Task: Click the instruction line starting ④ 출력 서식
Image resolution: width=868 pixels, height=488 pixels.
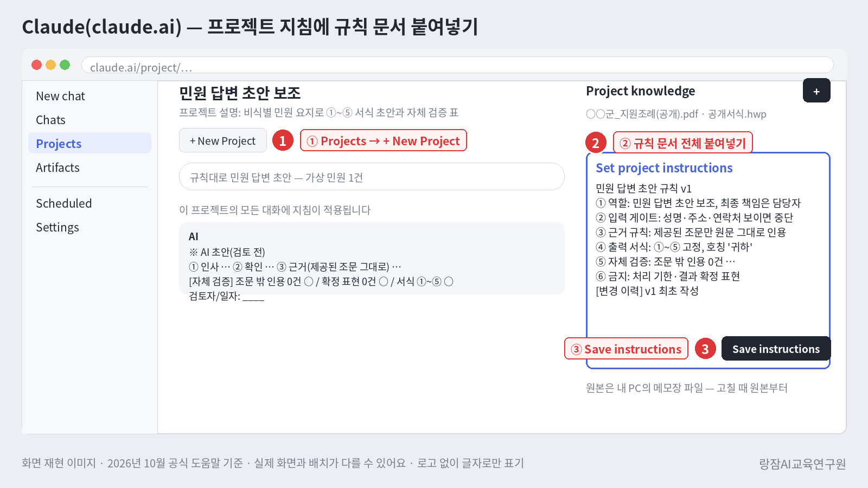Action: (674, 247)
